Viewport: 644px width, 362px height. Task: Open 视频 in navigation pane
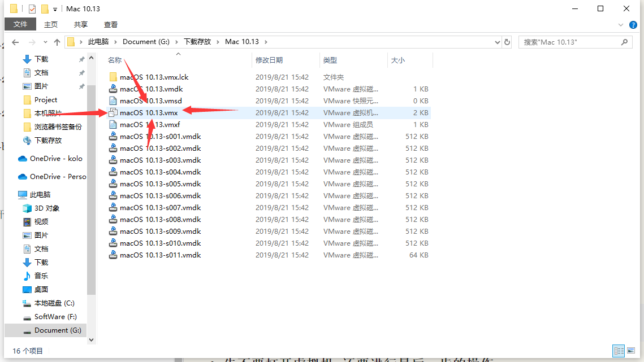(41, 222)
